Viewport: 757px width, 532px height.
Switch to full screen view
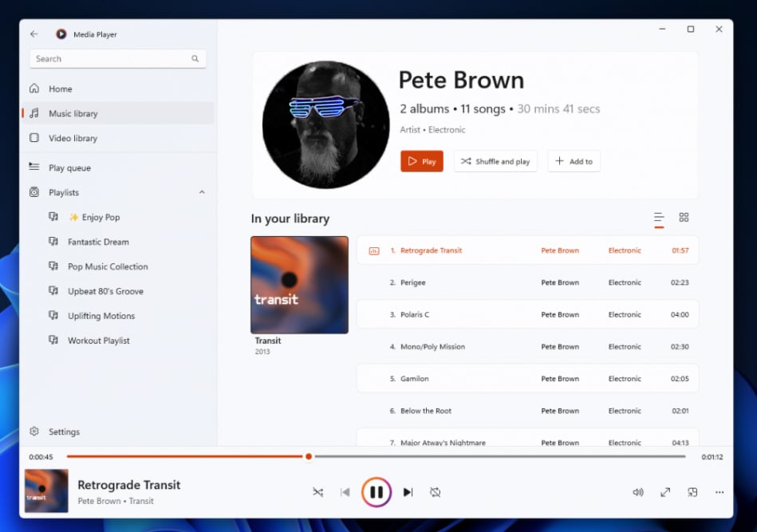665,492
